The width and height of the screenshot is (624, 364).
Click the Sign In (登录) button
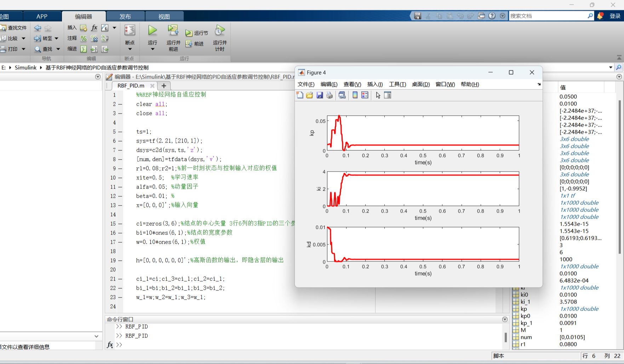click(x=615, y=16)
